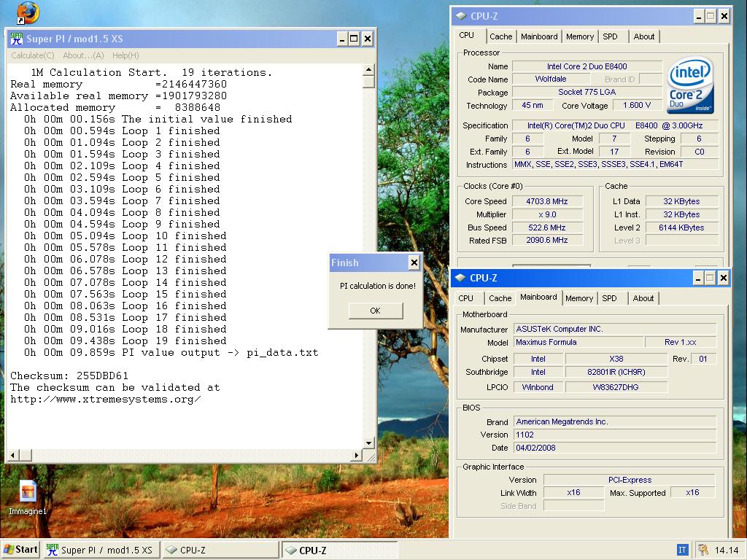Click the Chipset value X38
747x560 pixels.
616,359
